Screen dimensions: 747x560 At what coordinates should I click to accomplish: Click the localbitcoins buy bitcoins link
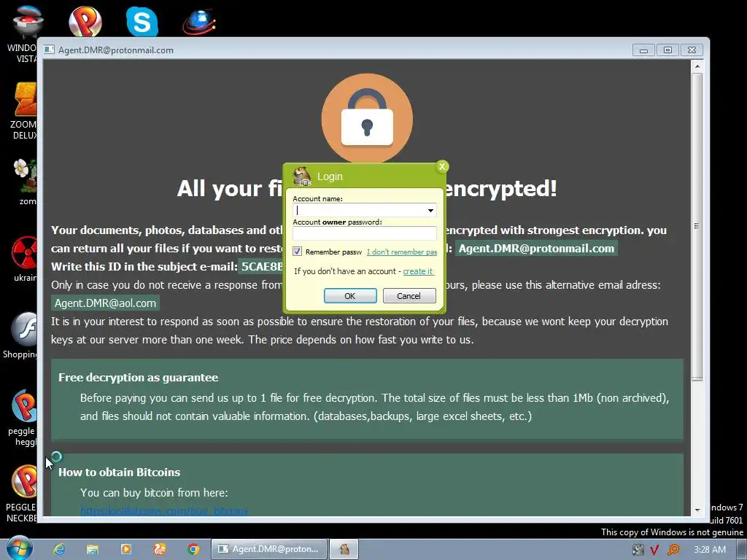[x=164, y=511]
